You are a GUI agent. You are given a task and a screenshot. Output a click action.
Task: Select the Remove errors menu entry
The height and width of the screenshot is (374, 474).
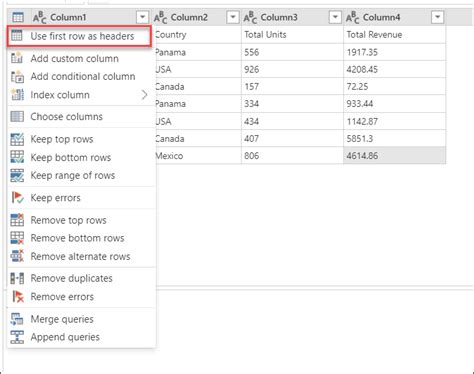(x=81, y=297)
